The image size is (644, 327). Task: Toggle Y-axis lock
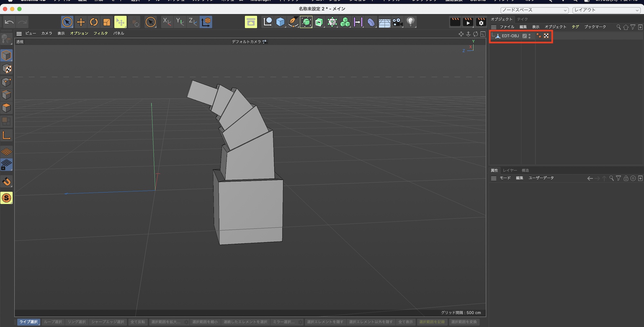180,22
